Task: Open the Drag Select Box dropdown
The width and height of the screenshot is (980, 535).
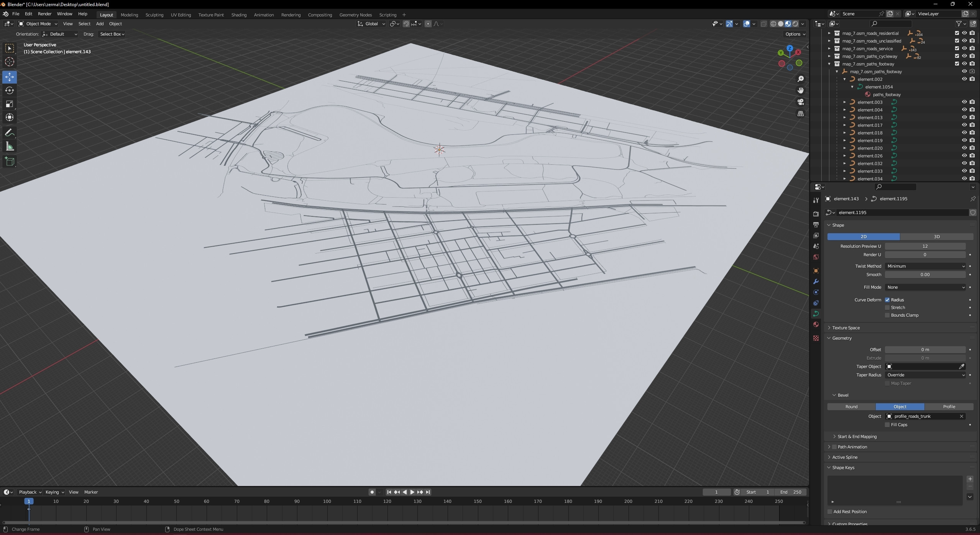Action: [112, 34]
